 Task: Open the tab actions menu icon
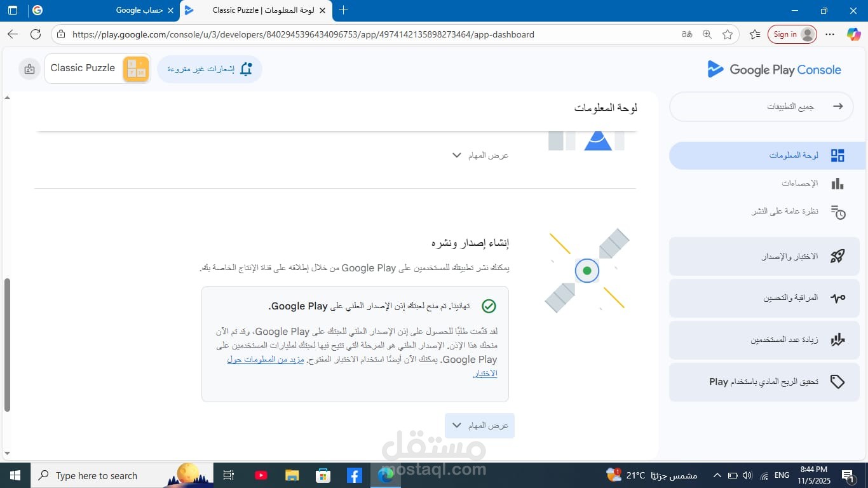(13, 10)
